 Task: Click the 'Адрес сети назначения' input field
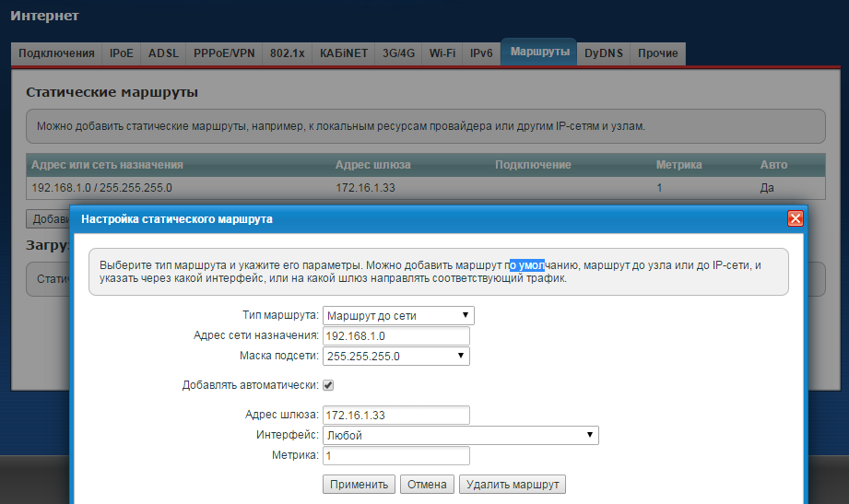point(395,335)
